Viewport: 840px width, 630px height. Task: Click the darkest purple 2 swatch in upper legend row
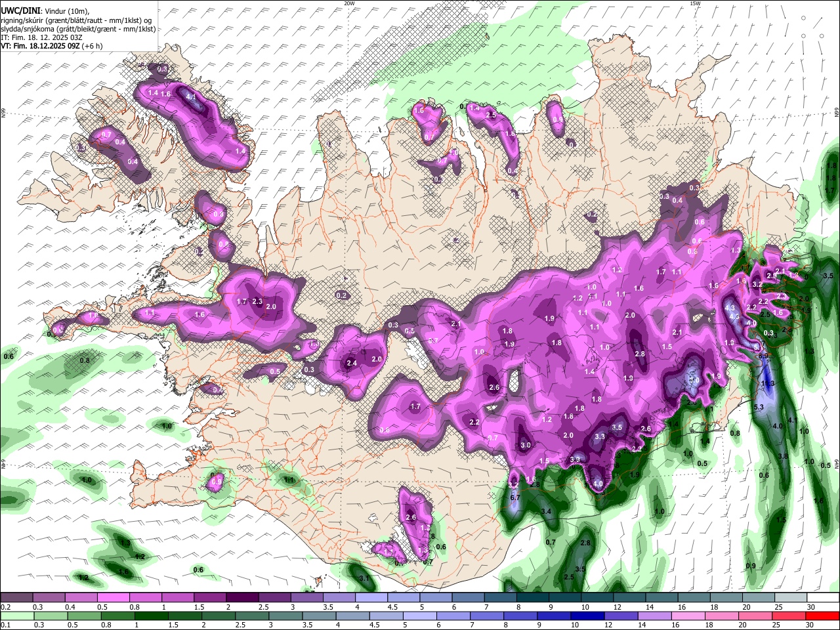click(241, 598)
